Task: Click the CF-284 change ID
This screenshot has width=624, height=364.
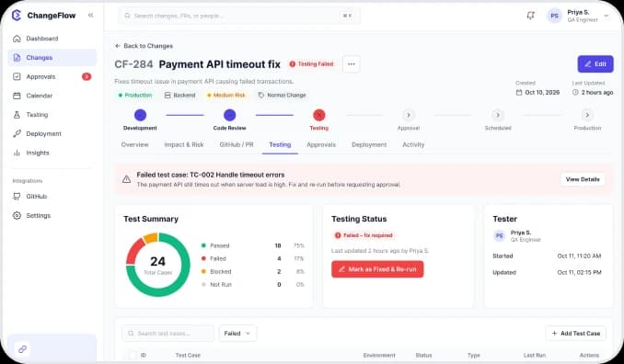Action: point(133,64)
